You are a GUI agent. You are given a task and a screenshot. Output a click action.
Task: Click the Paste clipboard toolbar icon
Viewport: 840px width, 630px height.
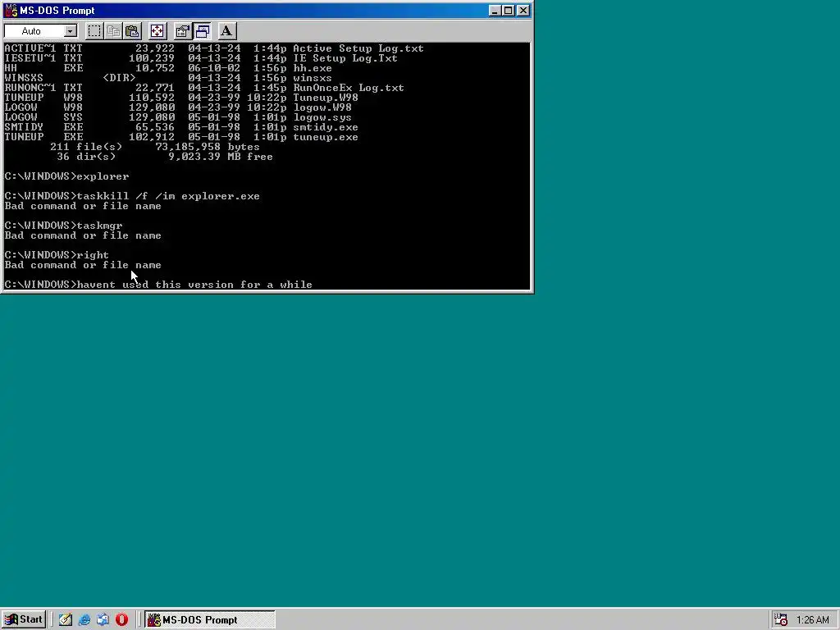(x=132, y=31)
